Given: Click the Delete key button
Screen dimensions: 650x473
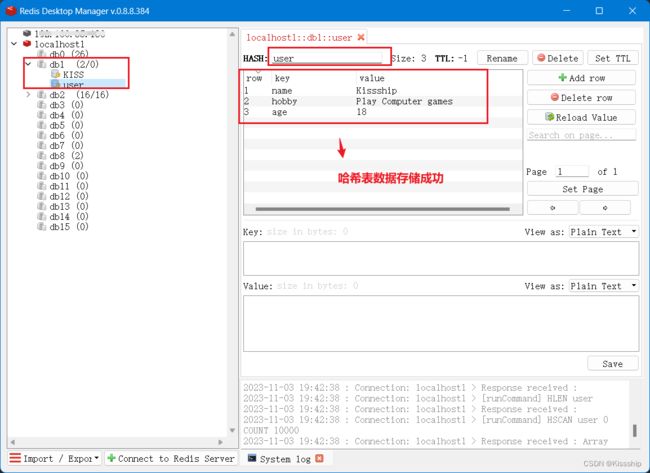Looking at the screenshot, I should (x=558, y=58).
